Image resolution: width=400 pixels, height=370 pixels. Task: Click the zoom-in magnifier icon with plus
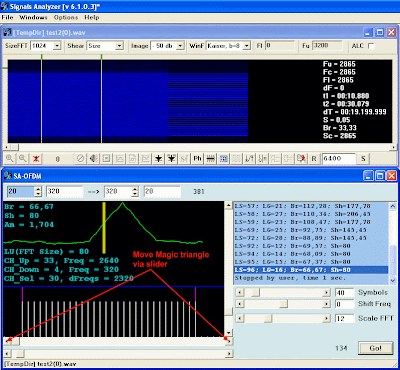coord(10,159)
